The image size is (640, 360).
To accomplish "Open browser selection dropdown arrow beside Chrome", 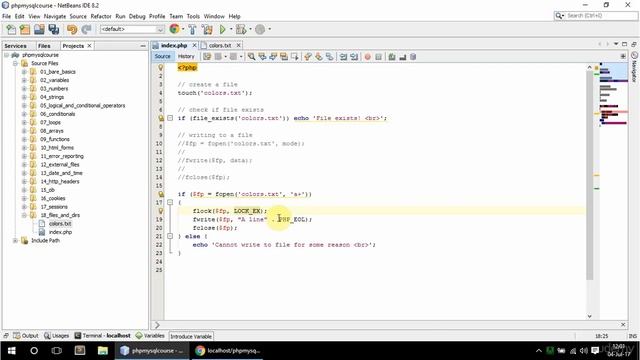I will (x=182, y=29).
